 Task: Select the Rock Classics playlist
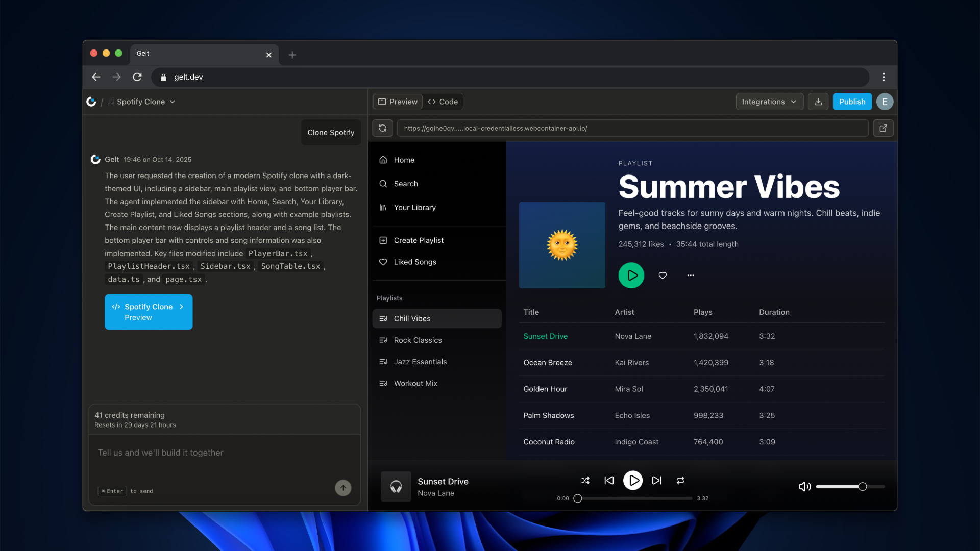point(418,340)
